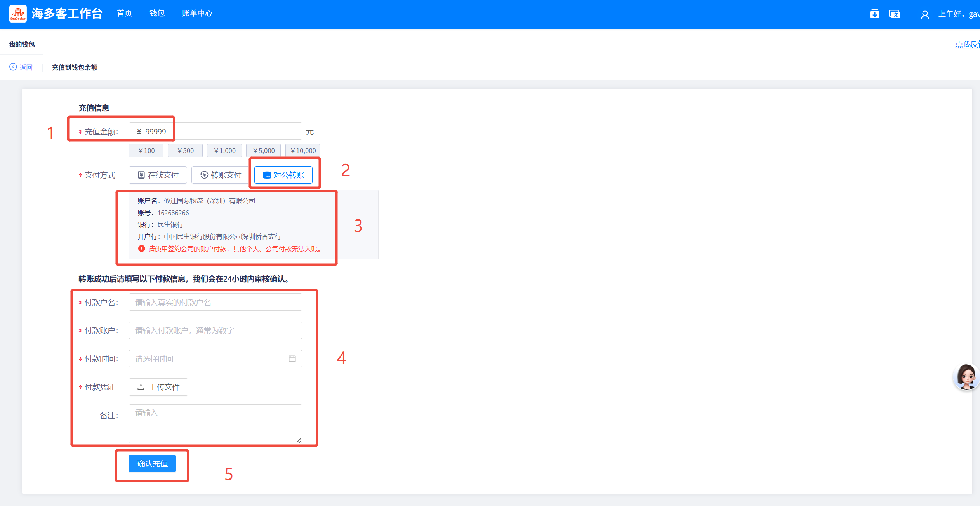The width and height of the screenshot is (980, 506).
Task: Click the 付款户名 input field
Action: point(215,302)
